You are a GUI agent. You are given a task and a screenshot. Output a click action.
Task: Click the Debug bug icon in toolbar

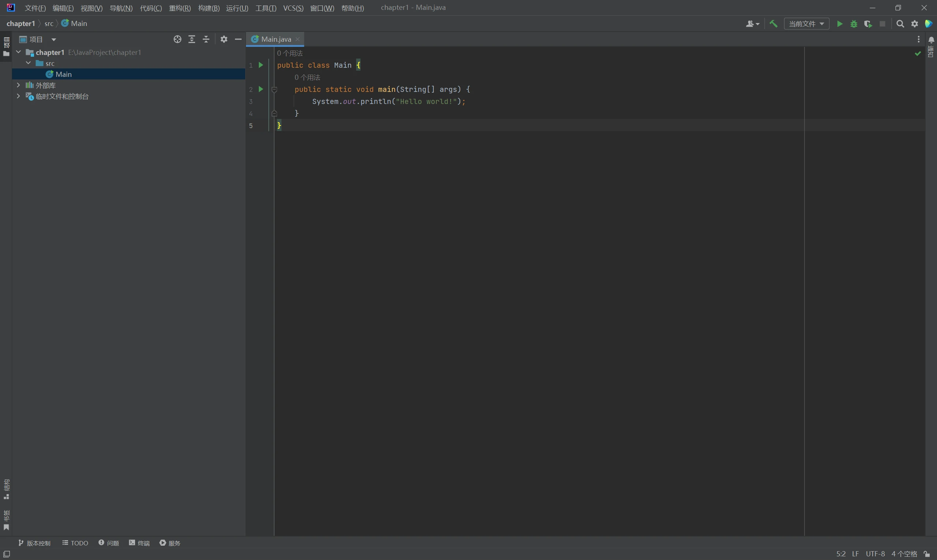[854, 24]
